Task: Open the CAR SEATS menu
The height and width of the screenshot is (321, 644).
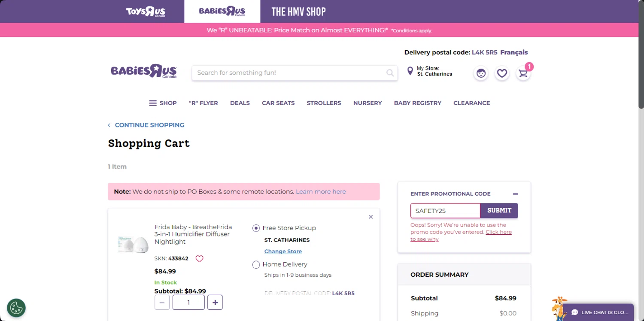Action: point(278,103)
